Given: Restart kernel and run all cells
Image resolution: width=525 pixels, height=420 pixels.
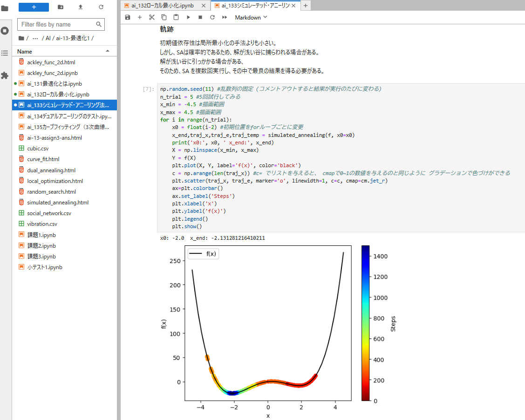Looking at the screenshot, I should point(225,17).
